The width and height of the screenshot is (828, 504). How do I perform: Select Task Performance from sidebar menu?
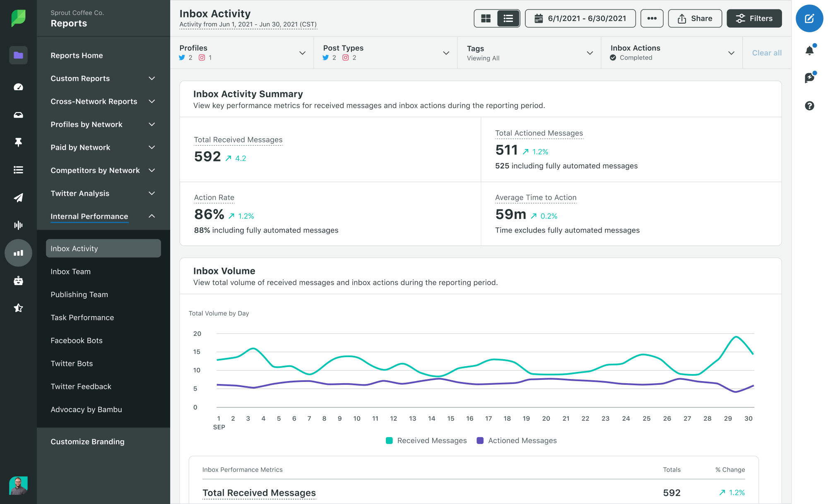click(x=82, y=317)
